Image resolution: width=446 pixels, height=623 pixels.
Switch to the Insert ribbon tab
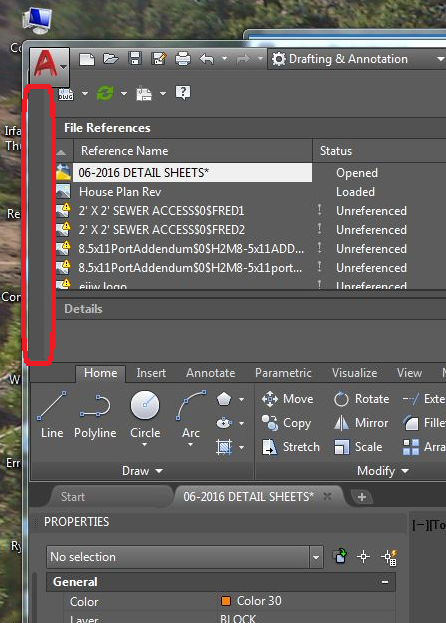tap(151, 373)
